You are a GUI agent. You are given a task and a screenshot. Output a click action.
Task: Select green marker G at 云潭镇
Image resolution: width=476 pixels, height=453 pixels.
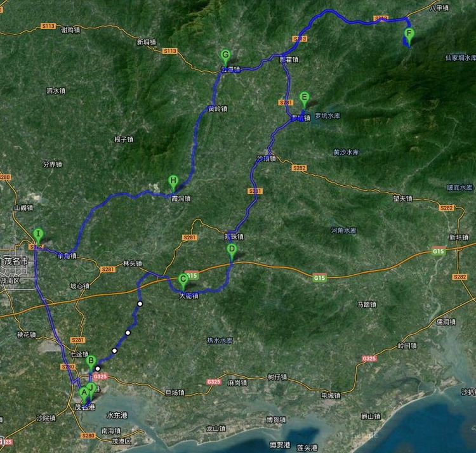[225, 55]
